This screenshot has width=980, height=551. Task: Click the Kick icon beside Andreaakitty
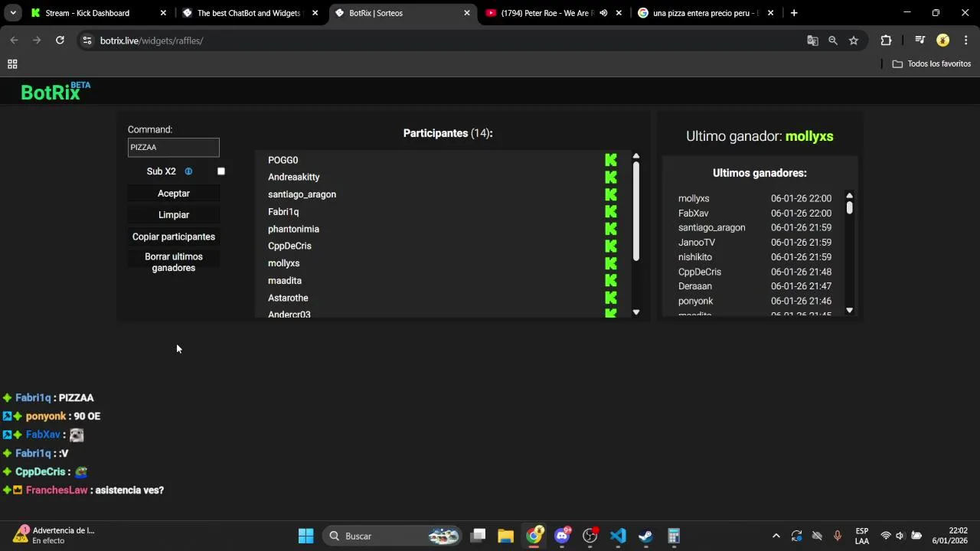[611, 177]
